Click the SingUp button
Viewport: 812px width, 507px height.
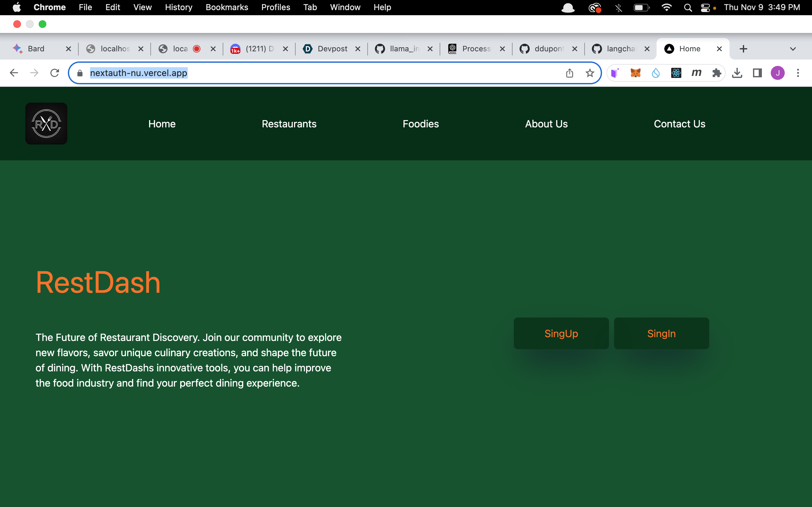coord(561,333)
